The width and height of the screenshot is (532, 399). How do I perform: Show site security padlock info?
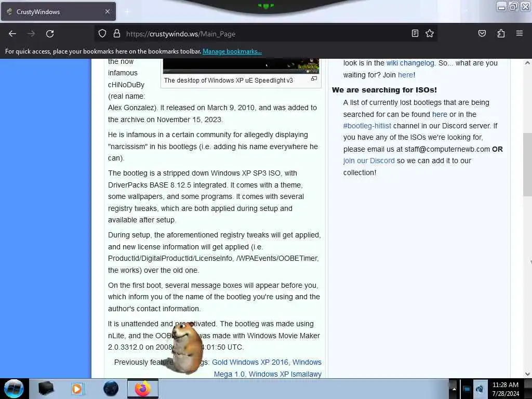(x=117, y=34)
